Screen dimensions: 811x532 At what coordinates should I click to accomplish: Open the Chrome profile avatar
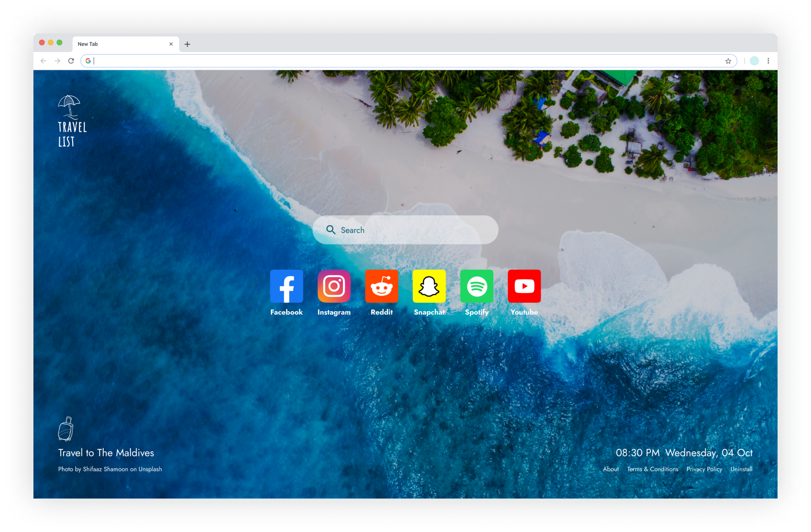(755, 61)
